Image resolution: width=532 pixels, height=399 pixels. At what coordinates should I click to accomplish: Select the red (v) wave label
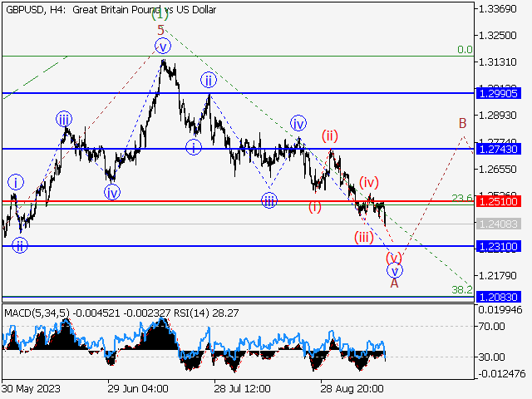(394, 259)
